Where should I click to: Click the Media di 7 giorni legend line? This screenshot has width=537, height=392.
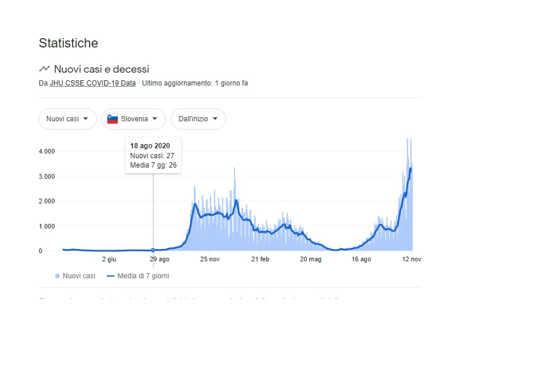(x=110, y=276)
